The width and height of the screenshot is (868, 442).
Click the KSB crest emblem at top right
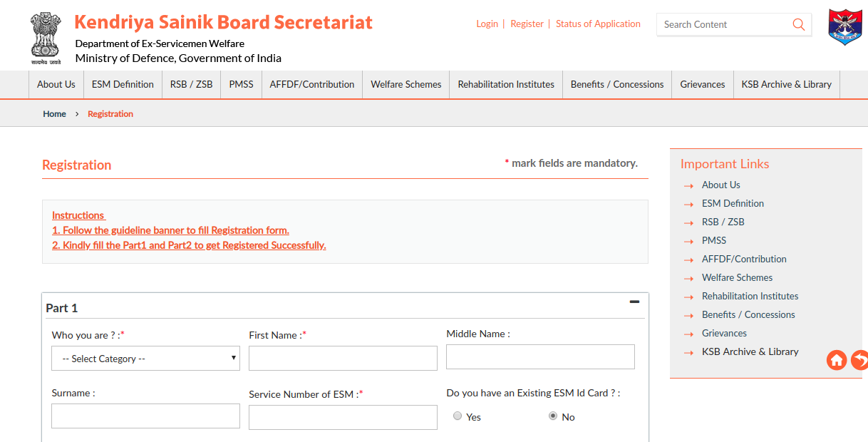(x=845, y=27)
